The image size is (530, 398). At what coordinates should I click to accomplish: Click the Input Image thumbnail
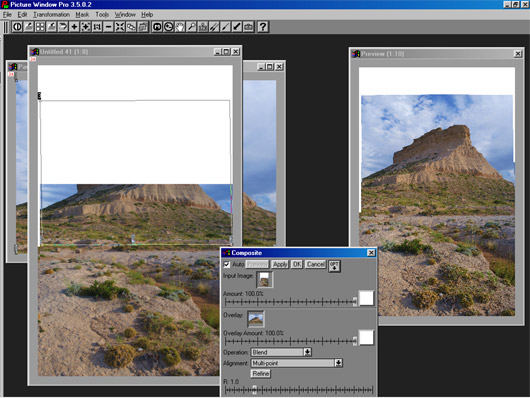click(265, 280)
